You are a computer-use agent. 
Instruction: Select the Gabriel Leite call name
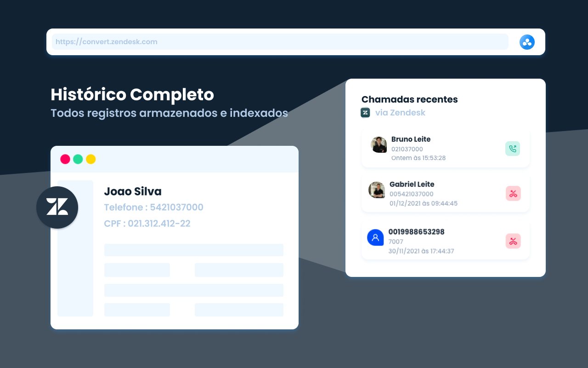tap(412, 184)
